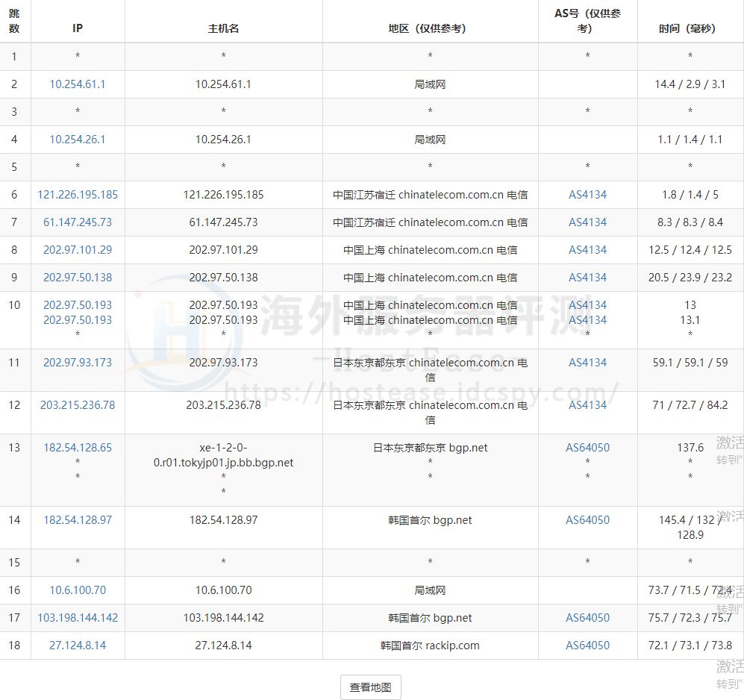744x700 pixels.
Task: Click IP link 202.97.50.138 in hop 9
Action: click(78, 278)
